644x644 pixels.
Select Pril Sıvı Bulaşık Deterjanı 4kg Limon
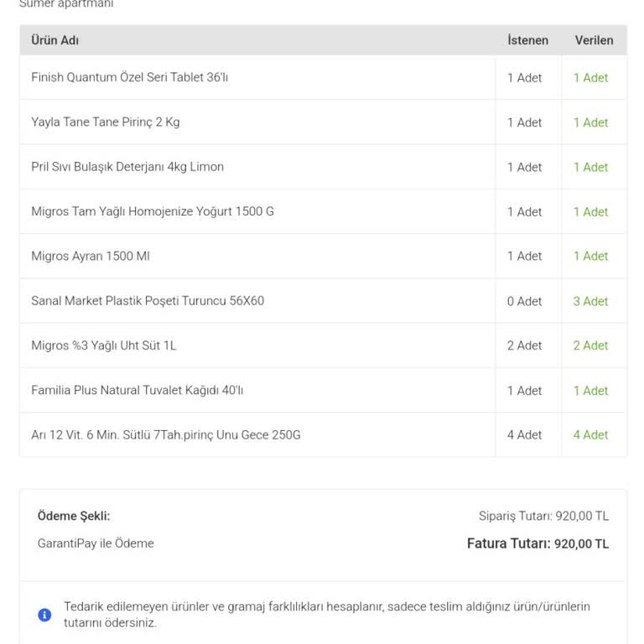coord(127,167)
